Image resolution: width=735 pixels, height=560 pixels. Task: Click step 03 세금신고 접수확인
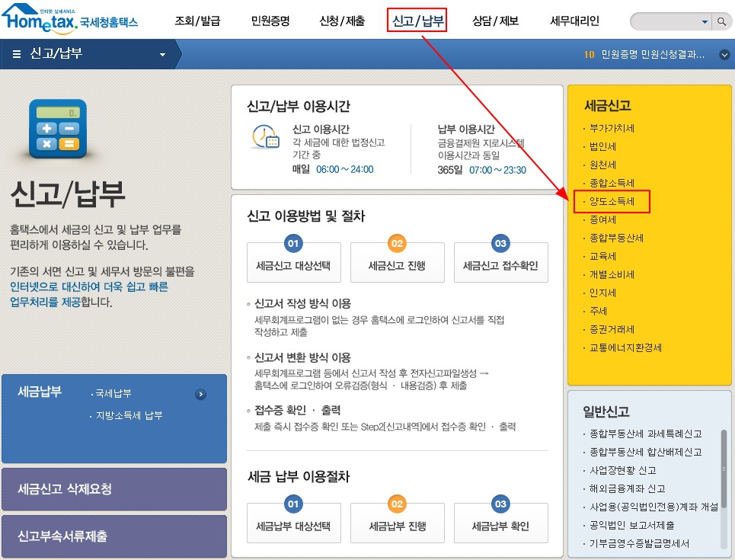[x=500, y=261]
